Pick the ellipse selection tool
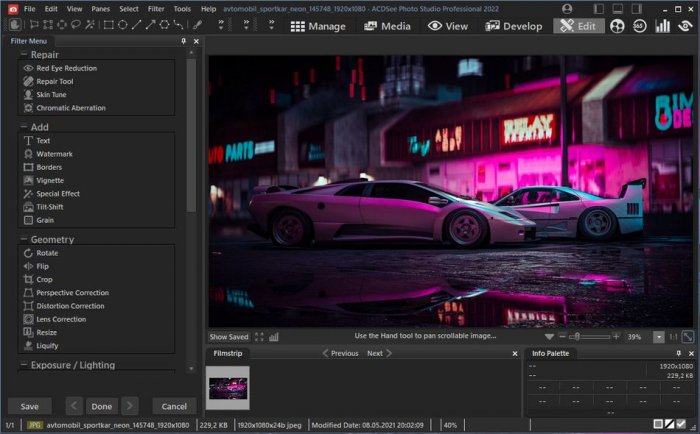 click(62, 24)
